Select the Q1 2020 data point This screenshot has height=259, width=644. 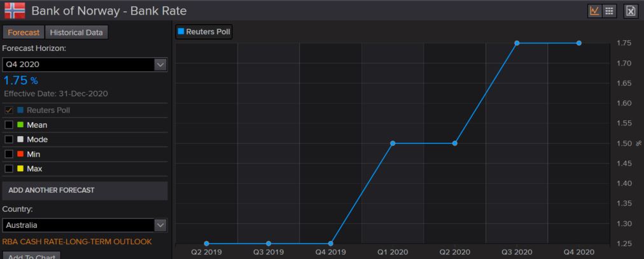pyautogui.click(x=393, y=143)
